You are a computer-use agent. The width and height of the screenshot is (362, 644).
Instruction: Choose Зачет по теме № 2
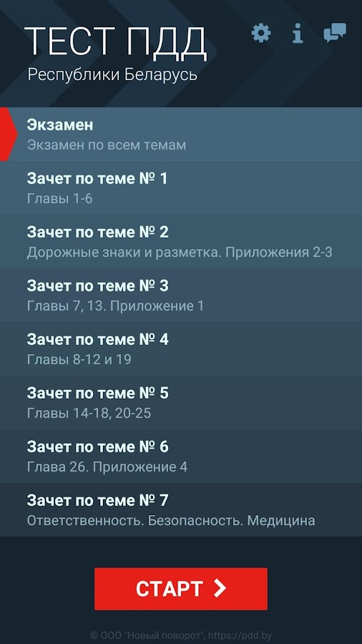coord(181,242)
